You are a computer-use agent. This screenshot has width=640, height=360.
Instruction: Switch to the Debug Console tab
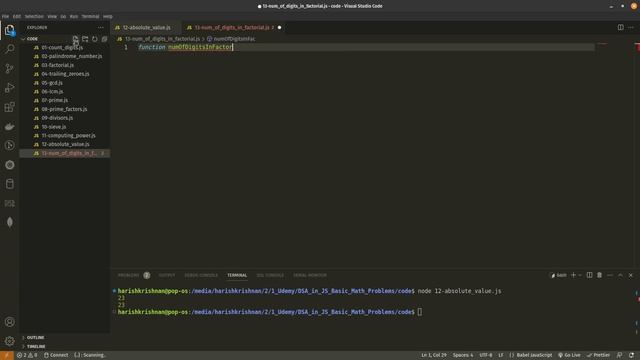click(x=201, y=275)
